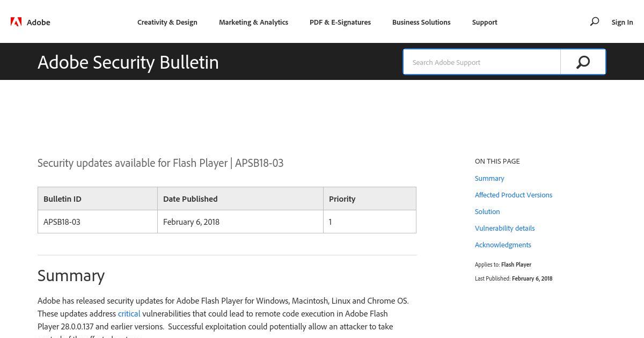
Task: Select the Date Published column header
Action: click(240, 199)
